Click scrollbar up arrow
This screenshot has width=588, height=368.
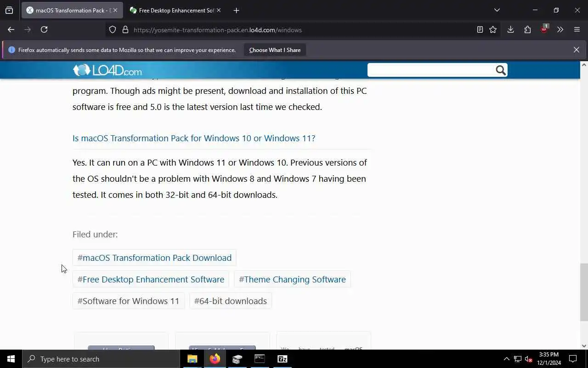584,64
